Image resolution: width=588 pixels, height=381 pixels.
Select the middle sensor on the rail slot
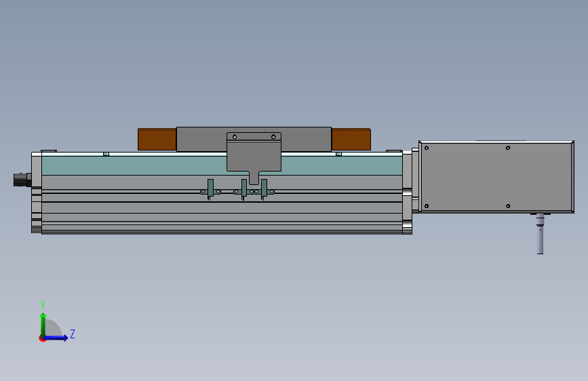coord(243,189)
